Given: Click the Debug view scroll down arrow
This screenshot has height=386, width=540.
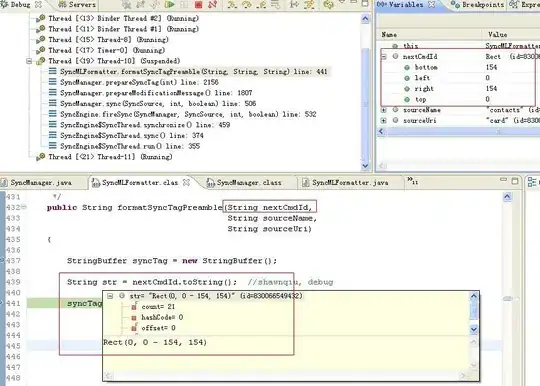Looking at the screenshot, I should pos(365,166).
